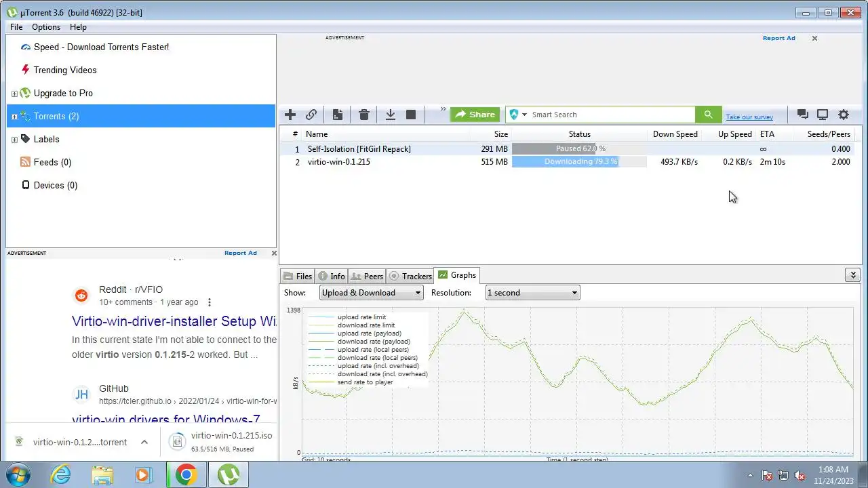
Task: Open the search provider shield dropdown
Action: click(518, 115)
